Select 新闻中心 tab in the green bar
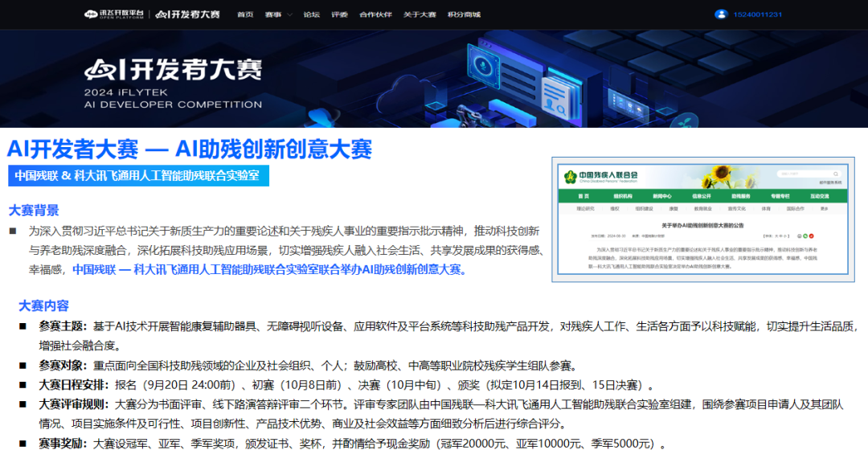The image size is (868, 475). click(x=661, y=195)
